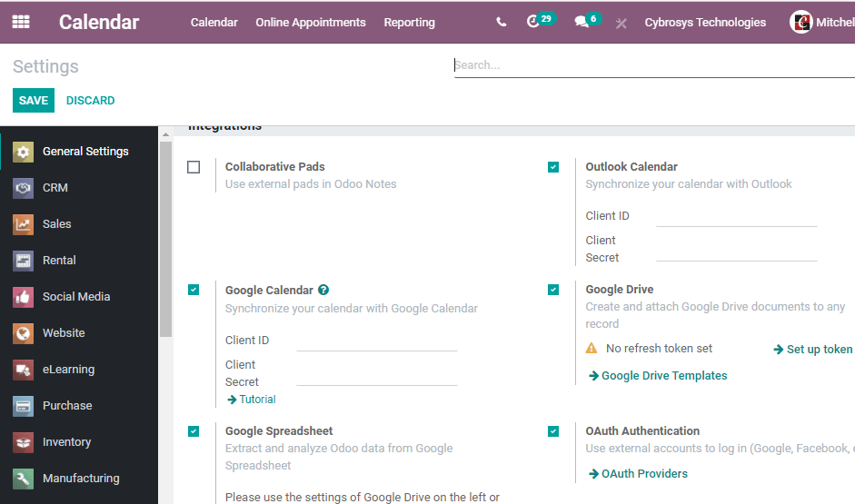
Task: Click the user avatar picture
Action: tap(801, 23)
